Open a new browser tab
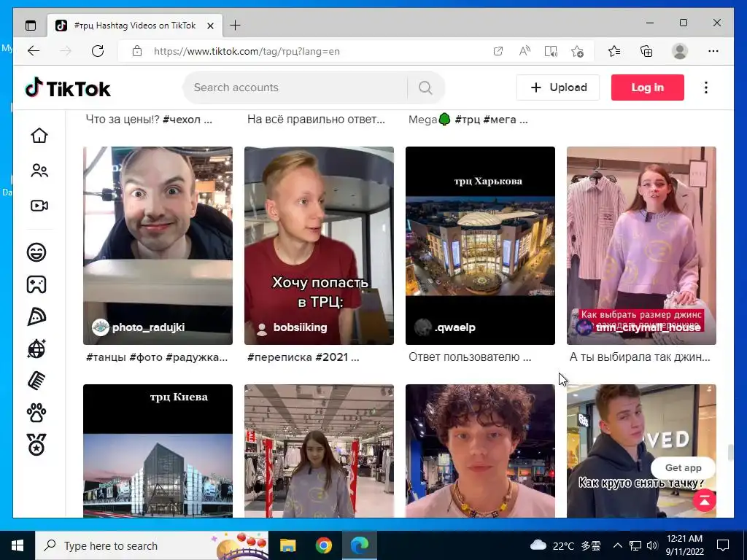Image resolution: width=747 pixels, height=560 pixels. pyautogui.click(x=236, y=26)
